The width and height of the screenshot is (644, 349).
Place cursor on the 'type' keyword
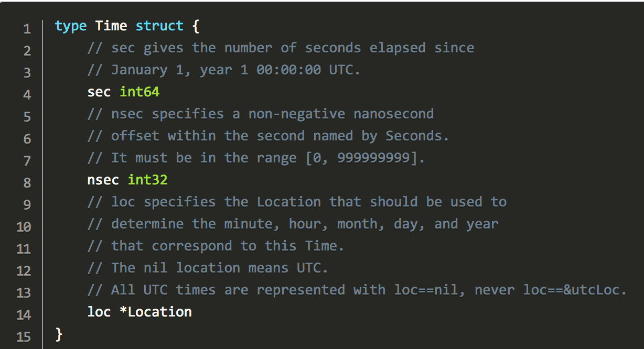point(71,26)
